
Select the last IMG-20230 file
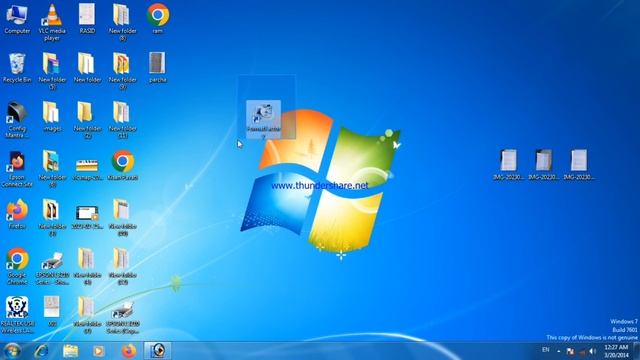click(x=579, y=164)
